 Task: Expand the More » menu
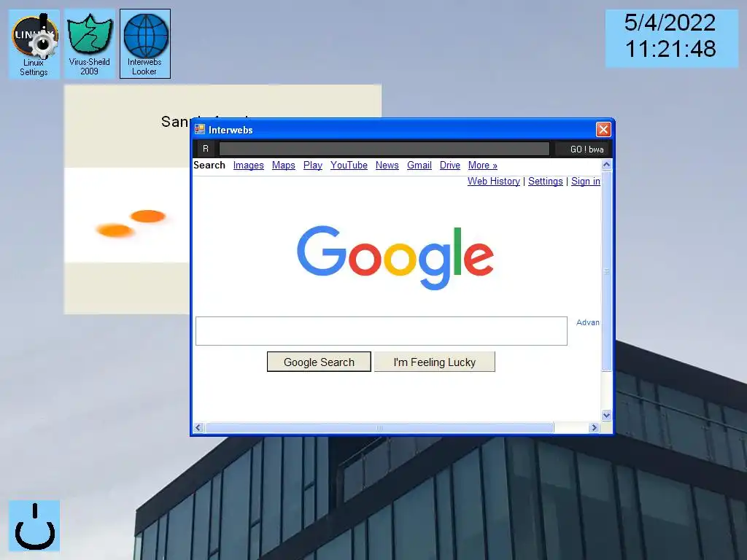pyautogui.click(x=483, y=166)
